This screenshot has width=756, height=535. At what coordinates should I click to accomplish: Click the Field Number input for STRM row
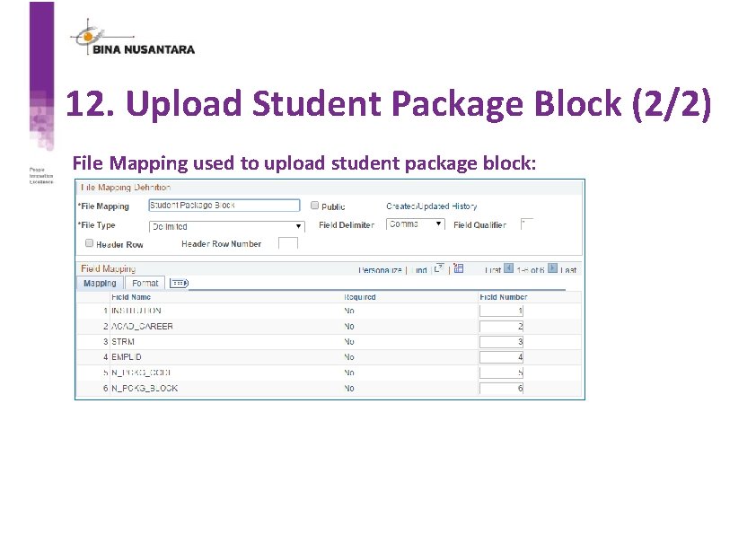(501, 341)
